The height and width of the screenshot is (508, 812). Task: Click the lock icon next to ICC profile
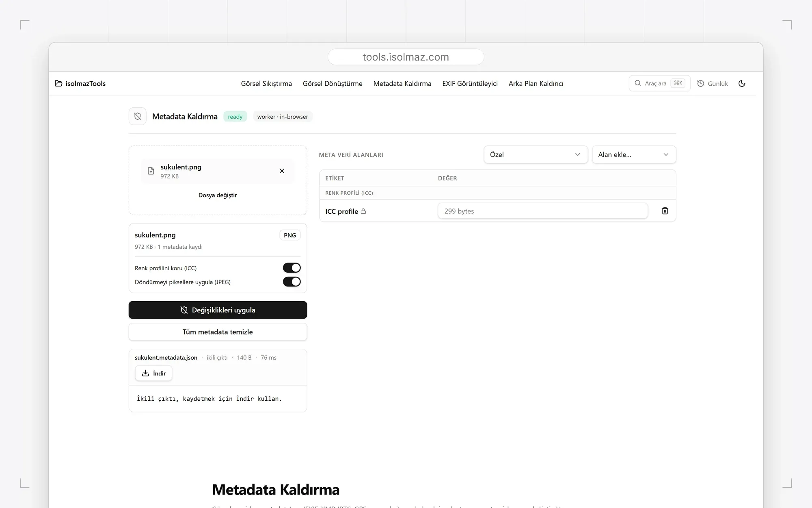point(363,211)
